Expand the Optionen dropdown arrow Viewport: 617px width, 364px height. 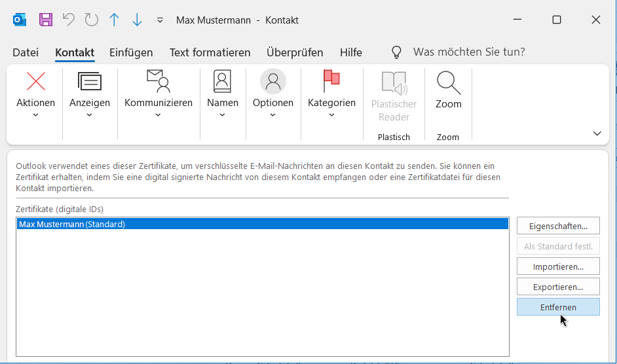[272, 115]
